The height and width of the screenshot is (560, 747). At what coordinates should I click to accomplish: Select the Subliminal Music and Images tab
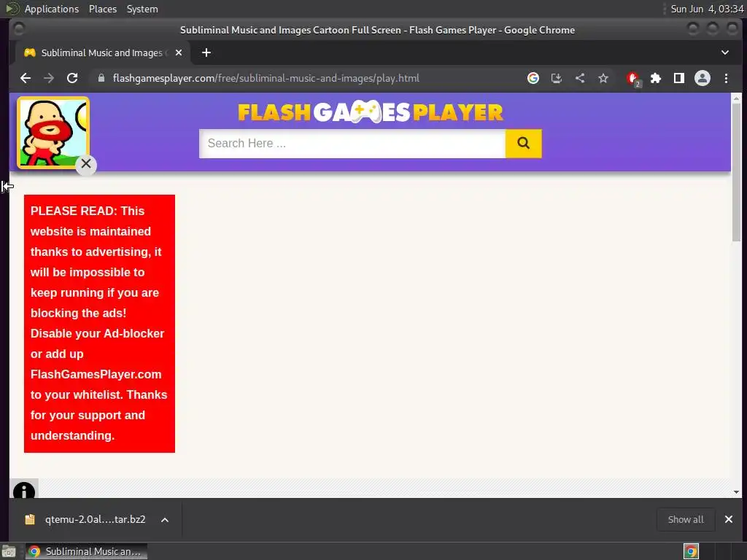(102, 52)
